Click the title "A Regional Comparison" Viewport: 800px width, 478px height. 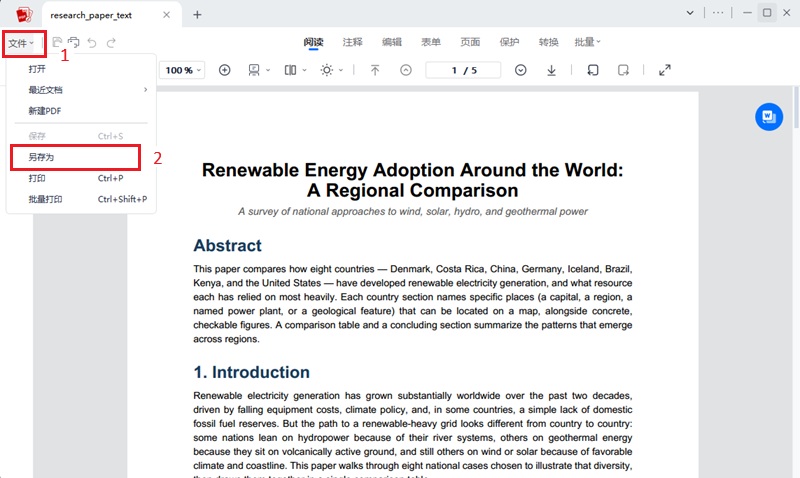[x=412, y=190]
